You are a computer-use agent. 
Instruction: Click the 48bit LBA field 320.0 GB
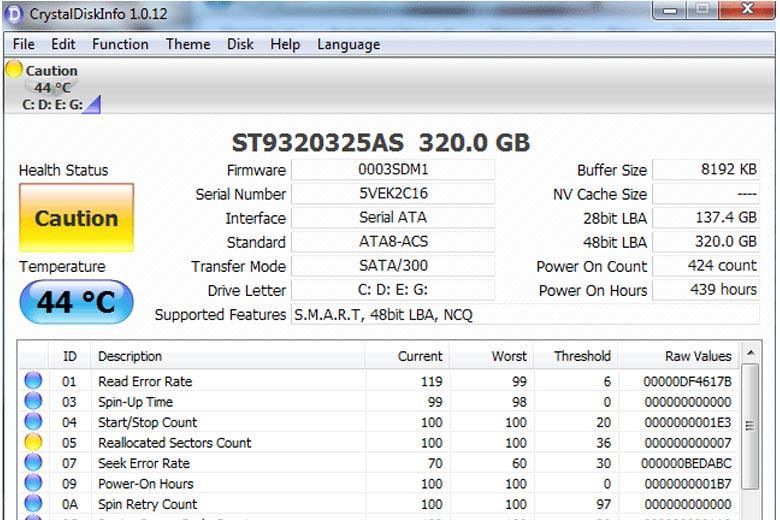pos(706,241)
